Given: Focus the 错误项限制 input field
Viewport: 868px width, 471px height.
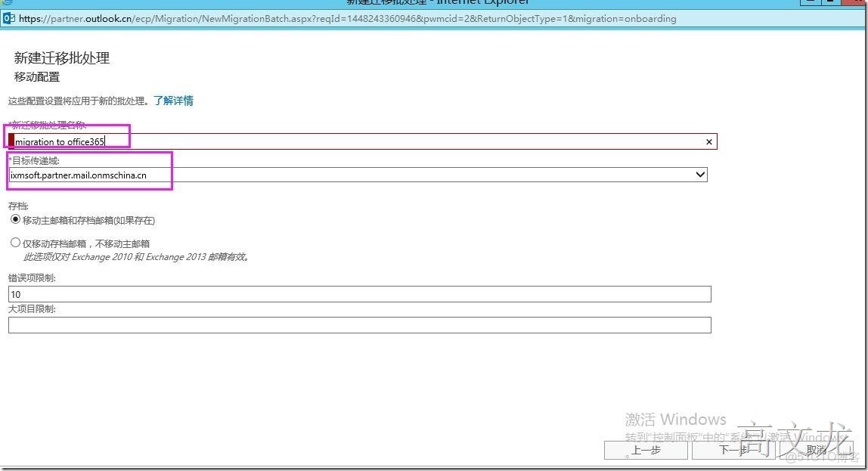Looking at the screenshot, I should (302, 294).
